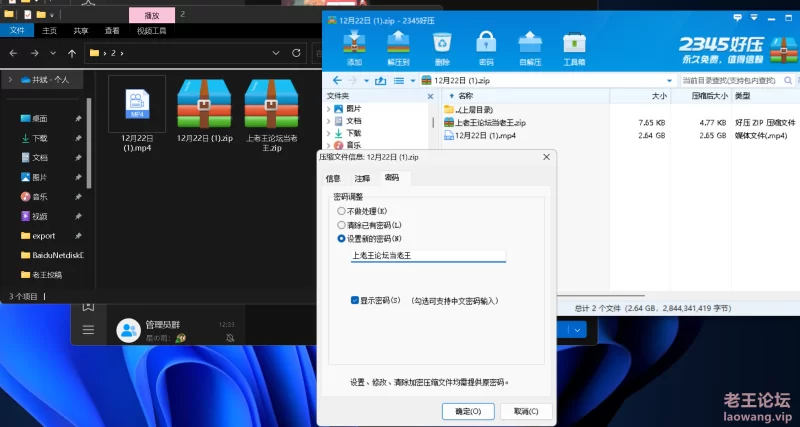Image resolution: width=800 pixels, height=427 pixels.
Task: Open 图片 in Explorer sidebar
Action: (39, 177)
